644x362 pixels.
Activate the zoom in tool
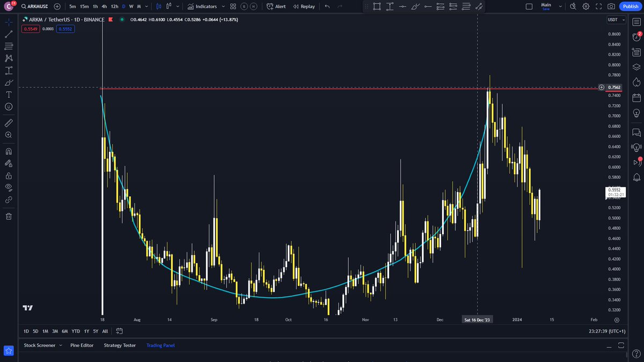pos(9,135)
